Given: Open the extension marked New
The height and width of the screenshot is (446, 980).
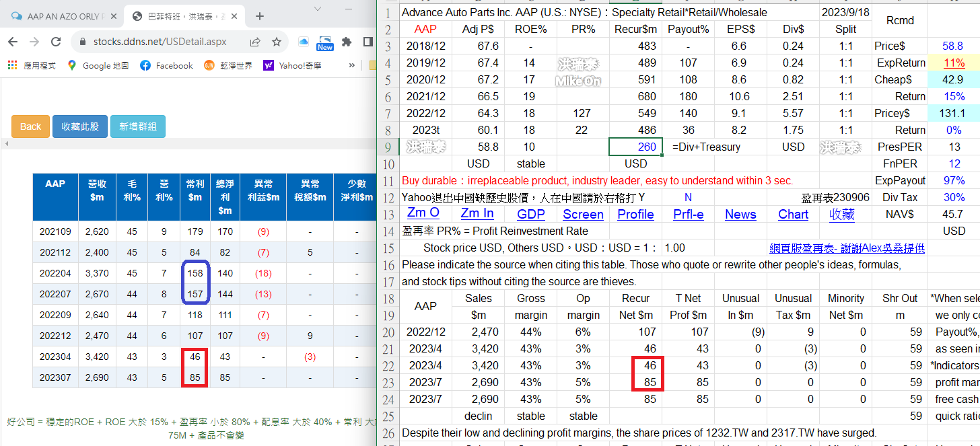Looking at the screenshot, I should (x=325, y=43).
